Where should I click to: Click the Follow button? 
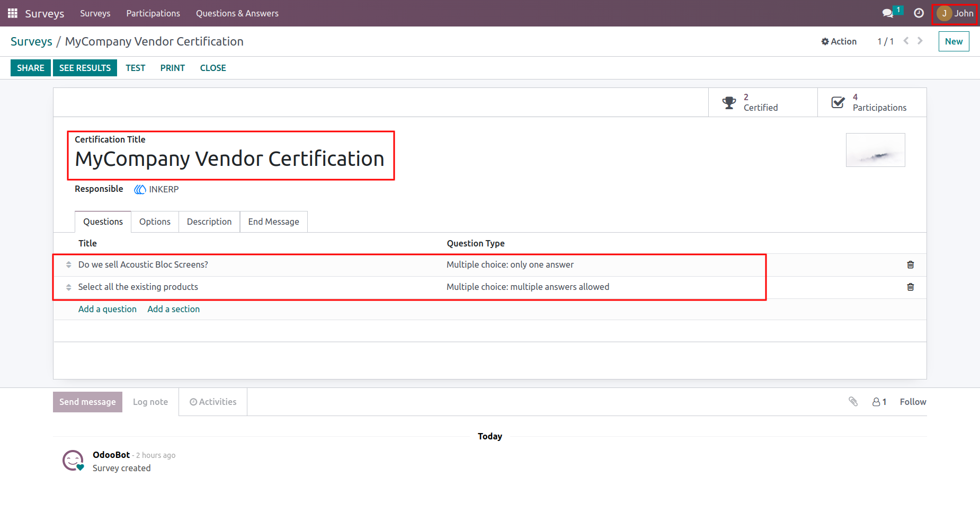(x=913, y=402)
